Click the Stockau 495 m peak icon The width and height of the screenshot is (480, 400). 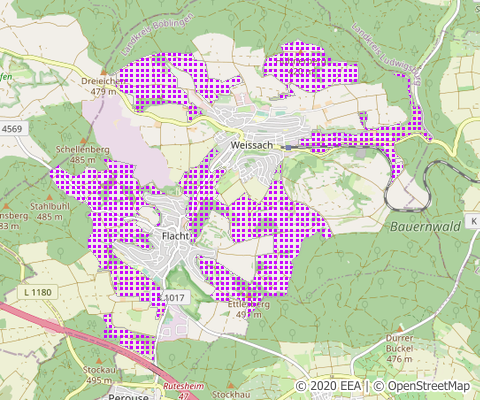99,361
